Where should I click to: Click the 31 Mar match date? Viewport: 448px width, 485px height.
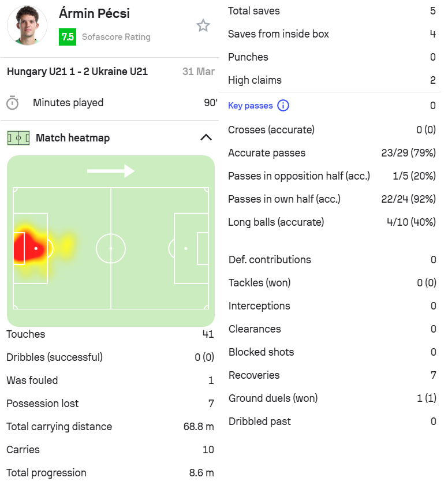pos(198,72)
